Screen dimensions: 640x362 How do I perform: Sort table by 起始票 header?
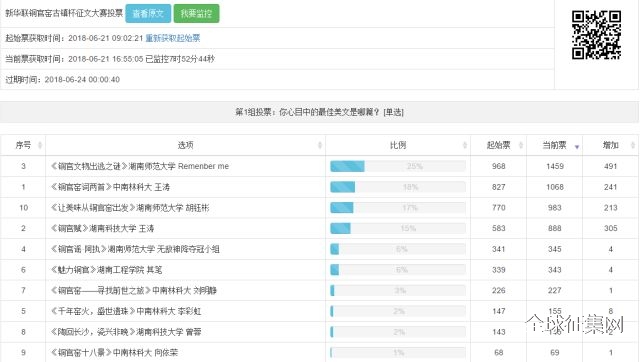pos(498,145)
